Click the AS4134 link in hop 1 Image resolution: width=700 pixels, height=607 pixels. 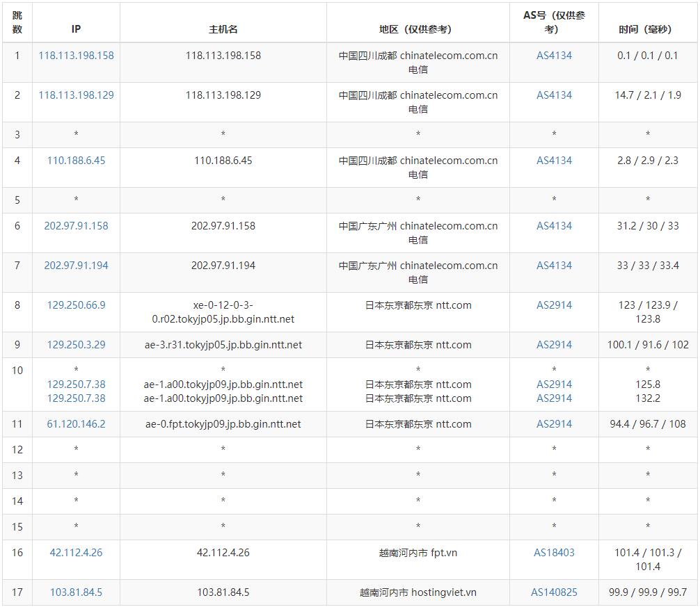coord(554,56)
